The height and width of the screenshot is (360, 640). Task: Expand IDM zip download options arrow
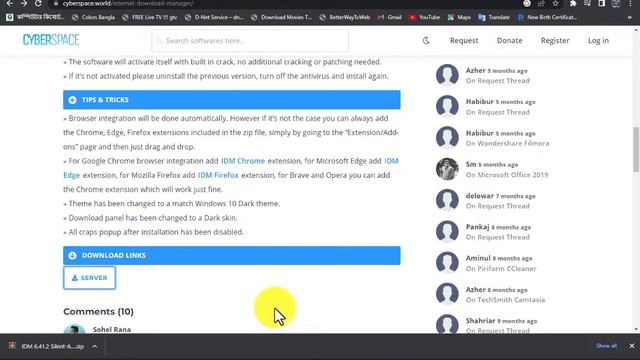(x=95, y=347)
